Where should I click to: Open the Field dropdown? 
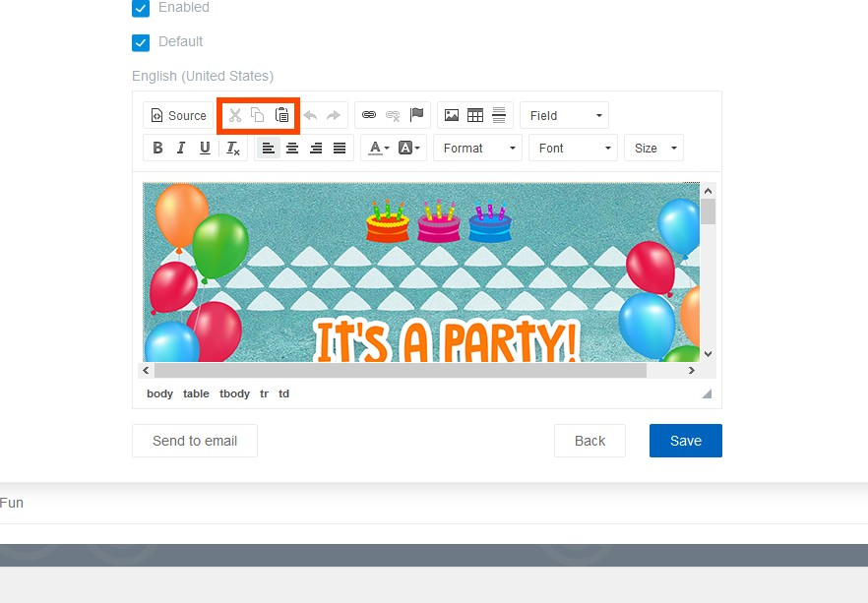coord(564,115)
